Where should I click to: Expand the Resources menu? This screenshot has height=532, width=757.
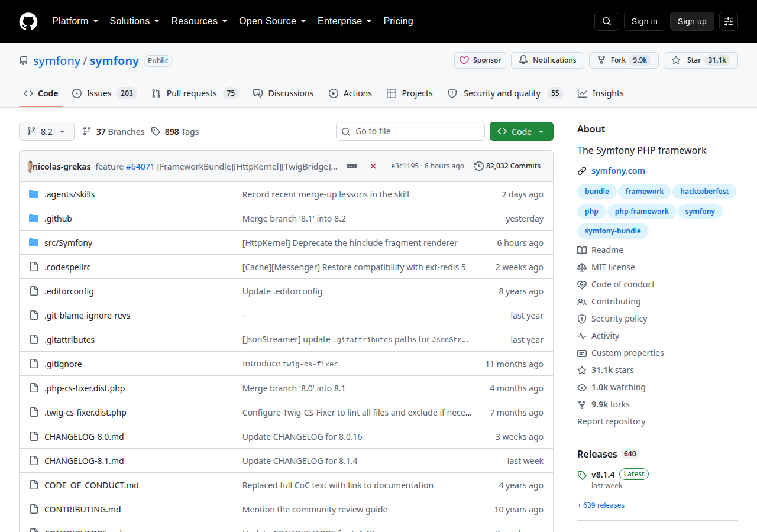click(199, 21)
